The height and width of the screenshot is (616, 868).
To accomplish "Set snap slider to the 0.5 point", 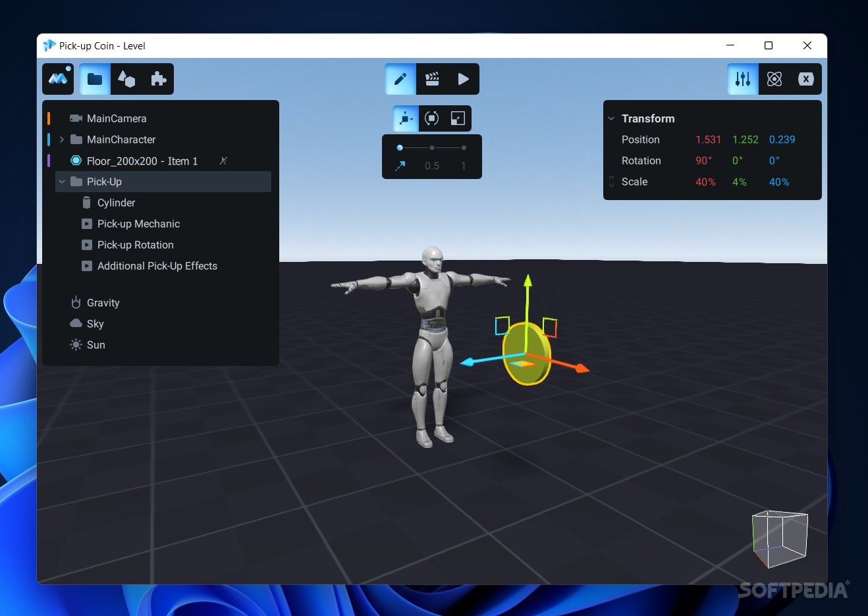I will click(432, 148).
